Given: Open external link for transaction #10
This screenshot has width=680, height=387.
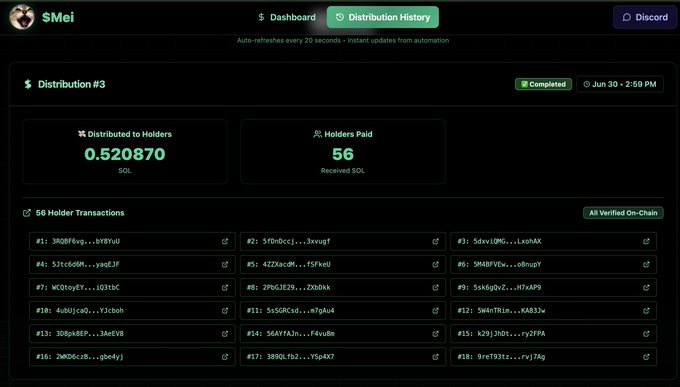Looking at the screenshot, I should pyautogui.click(x=225, y=311).
